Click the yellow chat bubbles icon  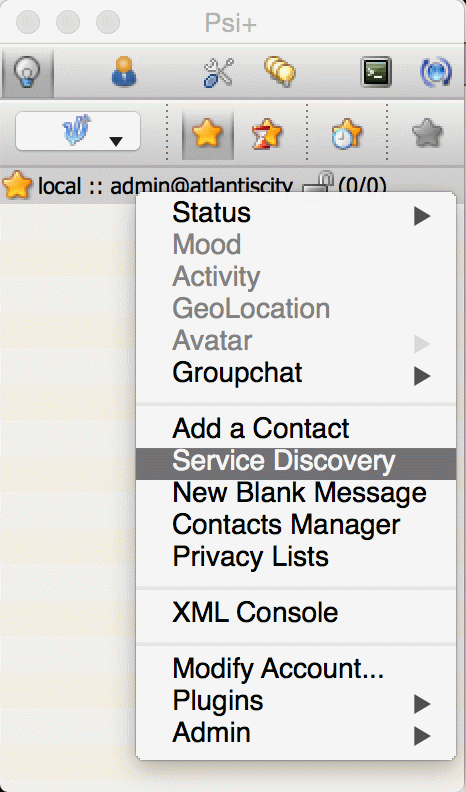pyautogui.click(x=280, y=72)
